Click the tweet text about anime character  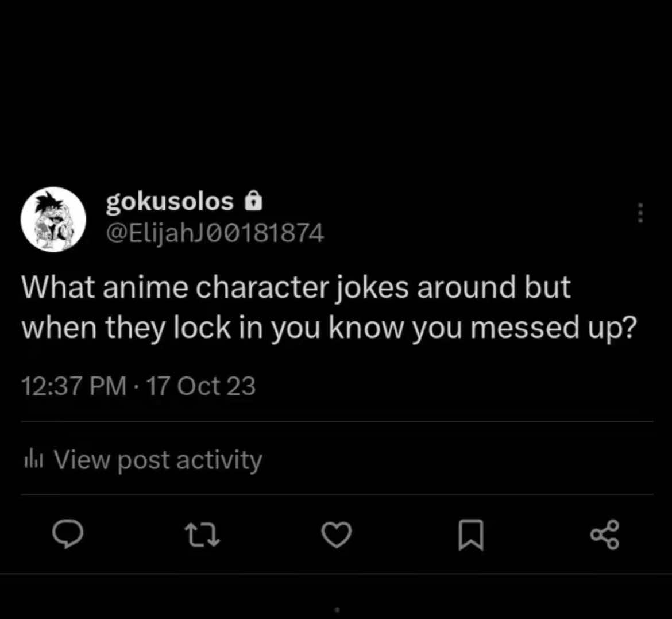296,287
